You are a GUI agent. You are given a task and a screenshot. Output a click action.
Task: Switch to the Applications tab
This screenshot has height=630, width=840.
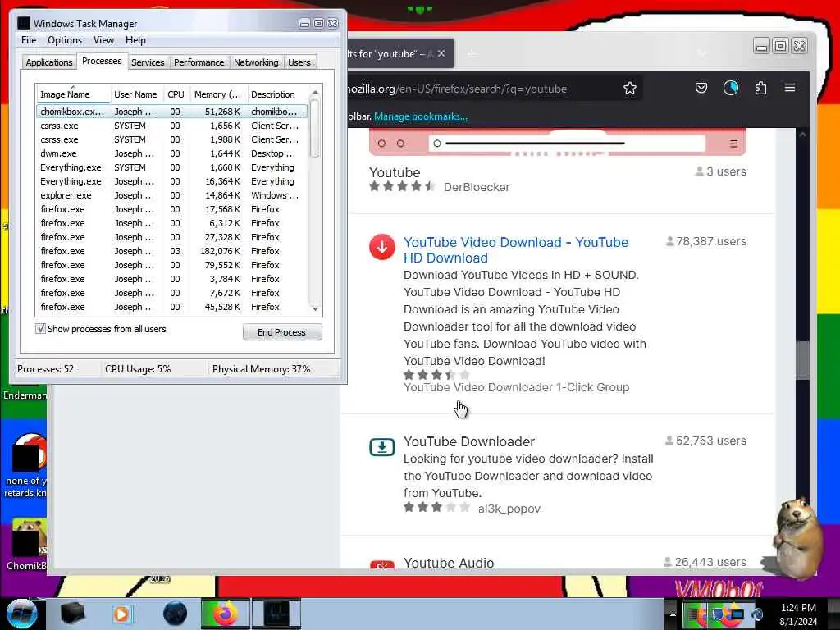click(x=48, y=62)
